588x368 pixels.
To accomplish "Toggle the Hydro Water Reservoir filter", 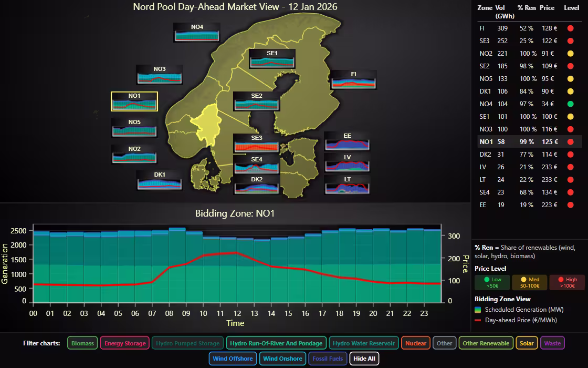I will 363,343.
